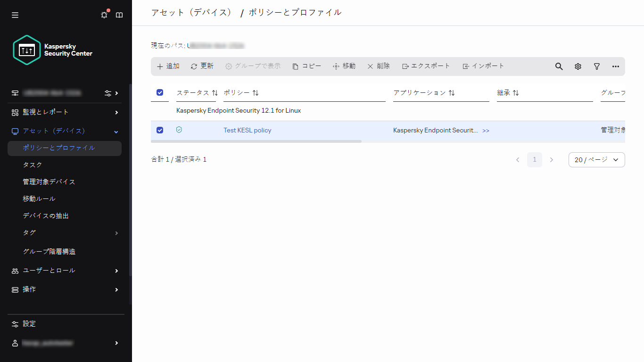Toggle sorting on the ポリシー column
Image resolution: width=644 pixels, height=362 pixels.
click(255, 93)
